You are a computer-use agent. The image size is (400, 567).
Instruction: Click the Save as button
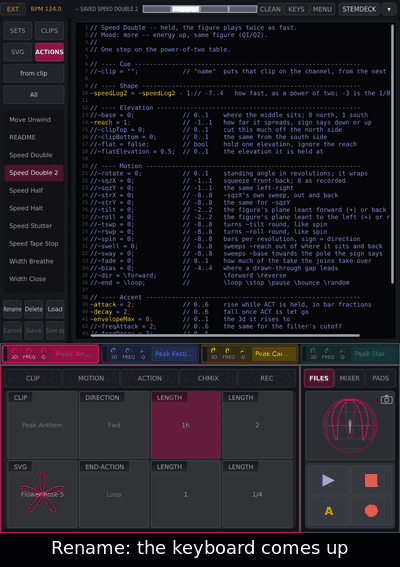coord(55,331)
